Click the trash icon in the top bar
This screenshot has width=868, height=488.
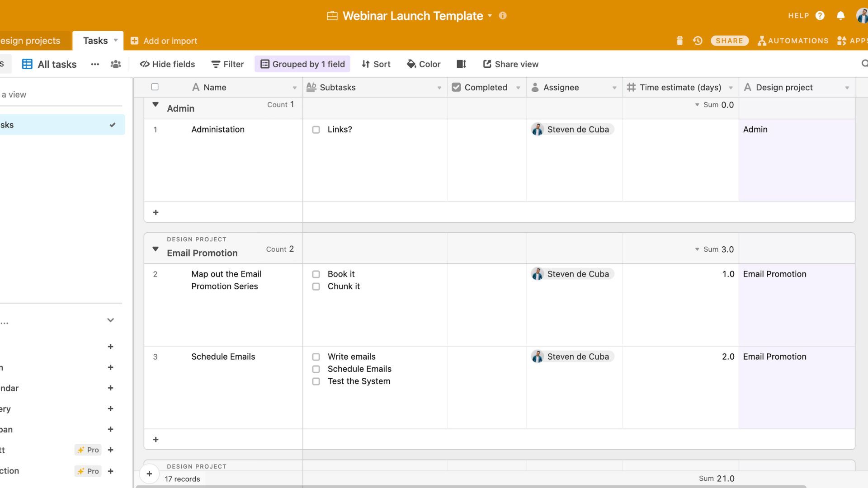pyautogui.click(x=679, y=41)
